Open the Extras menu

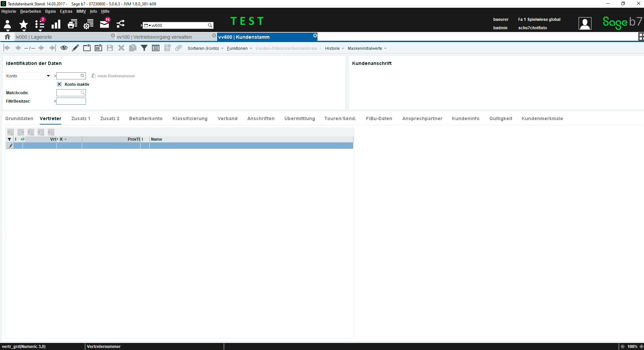(x=66, y=11)
